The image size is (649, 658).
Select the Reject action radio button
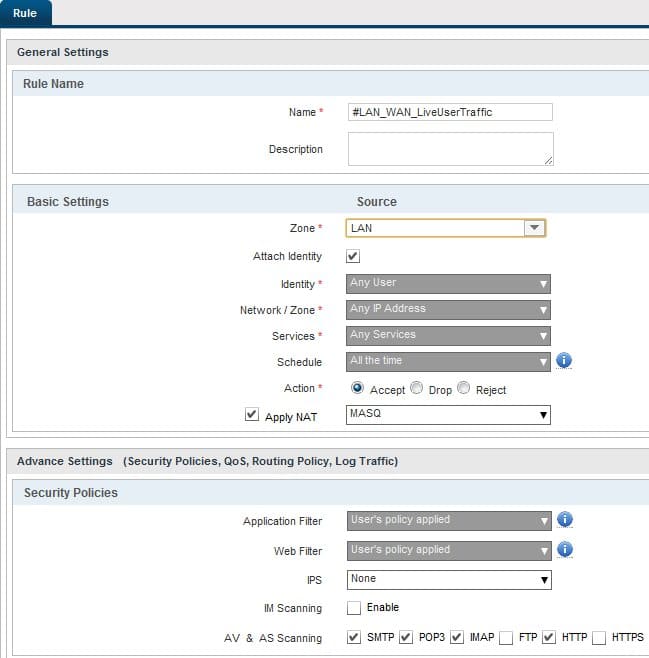(x=463, y=389)
